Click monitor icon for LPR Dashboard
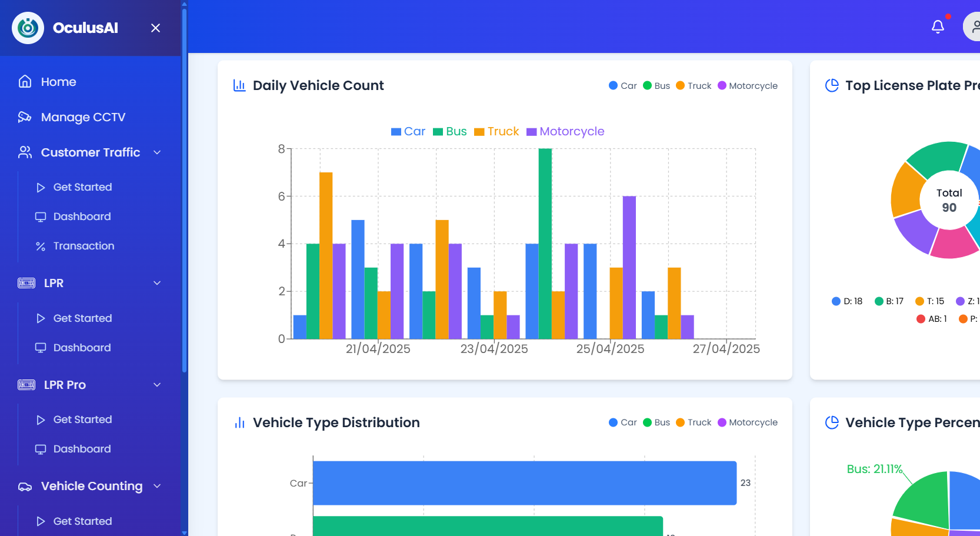The image size is (980, 536). click(x=41, y=348)
